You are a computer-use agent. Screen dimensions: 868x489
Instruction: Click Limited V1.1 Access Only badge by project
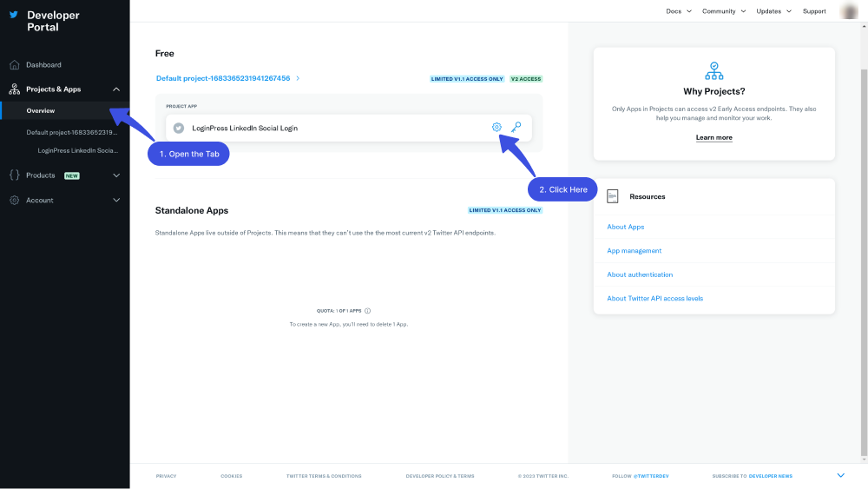[467, 79]
